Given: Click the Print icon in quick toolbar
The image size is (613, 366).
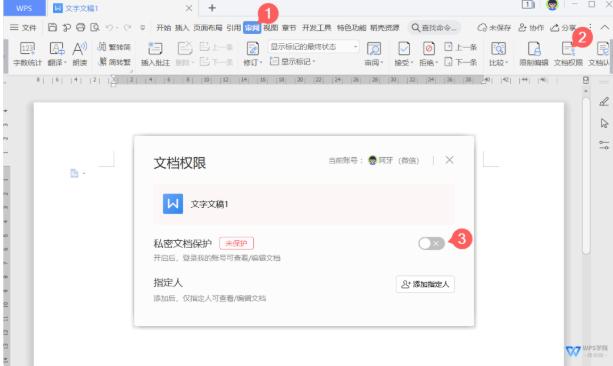Looking at the screenshot, I should [x=81, y=27].
